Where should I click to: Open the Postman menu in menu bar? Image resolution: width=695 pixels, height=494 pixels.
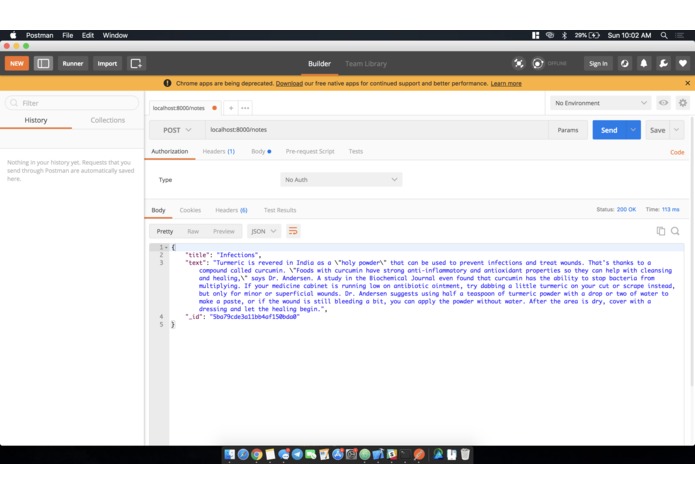[39, 35]
